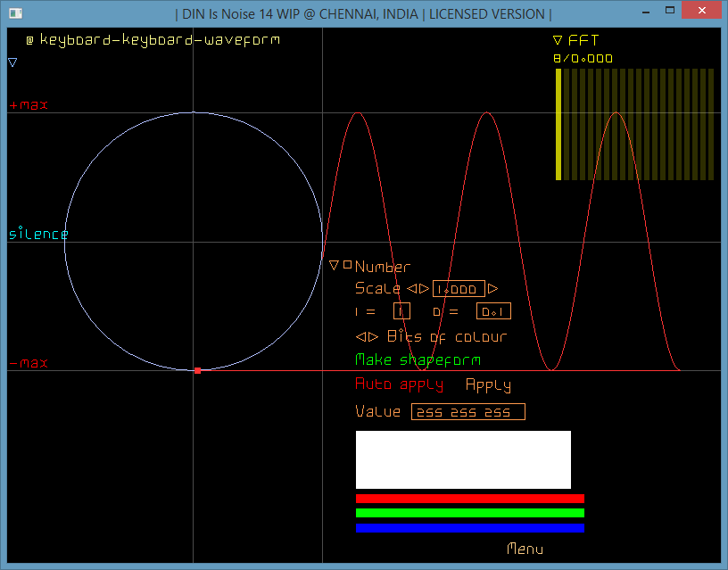728x570 pixels.
Task: Click the Scale left decrement arrow
Action: [x=410, y=289]
